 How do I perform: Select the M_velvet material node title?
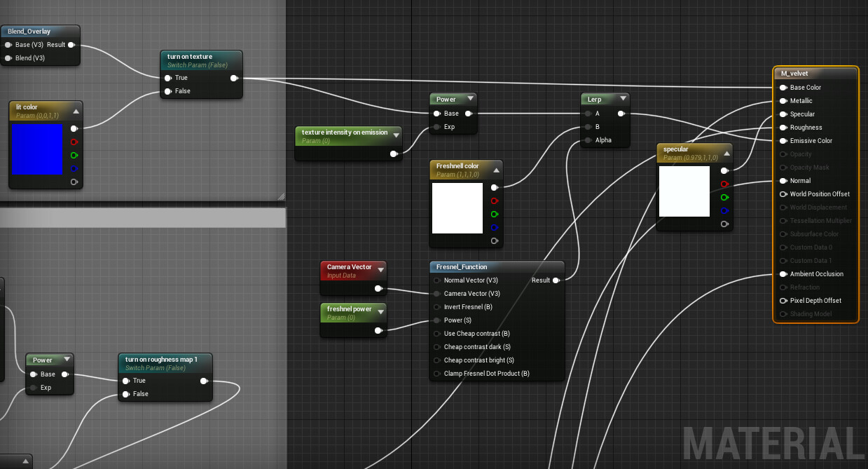[x=795, y=74]
